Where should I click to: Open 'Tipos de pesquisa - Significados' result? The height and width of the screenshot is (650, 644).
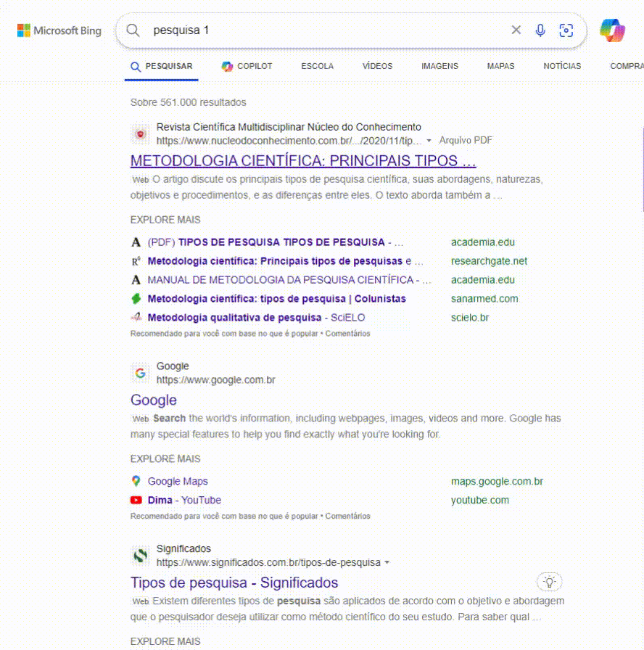tap(234, 583)
